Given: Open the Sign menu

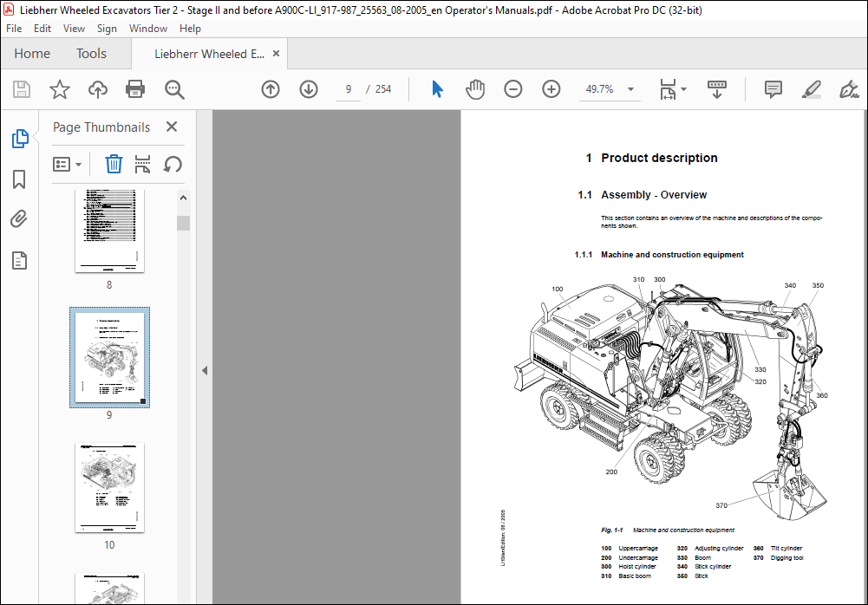Looking at the screenshot, I should click(x=107, y=29).
